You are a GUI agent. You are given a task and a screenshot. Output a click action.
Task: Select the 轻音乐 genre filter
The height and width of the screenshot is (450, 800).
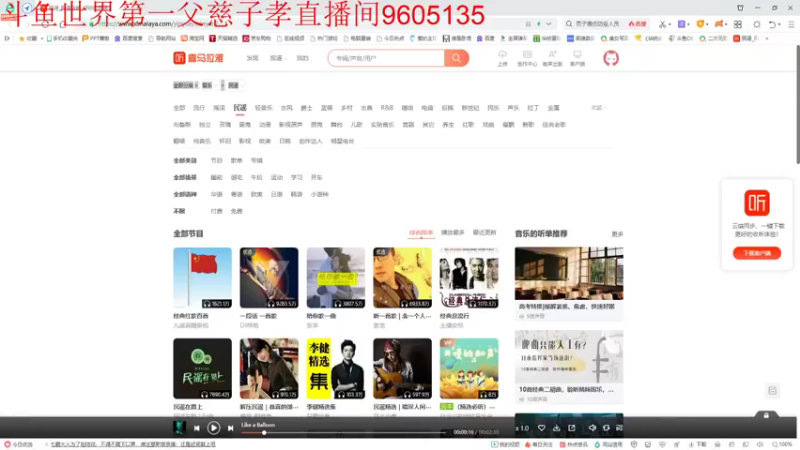click(263, 108)
